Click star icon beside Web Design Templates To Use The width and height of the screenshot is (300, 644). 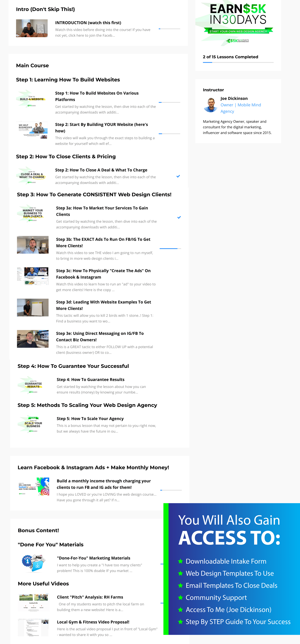(x=180, y=573)
